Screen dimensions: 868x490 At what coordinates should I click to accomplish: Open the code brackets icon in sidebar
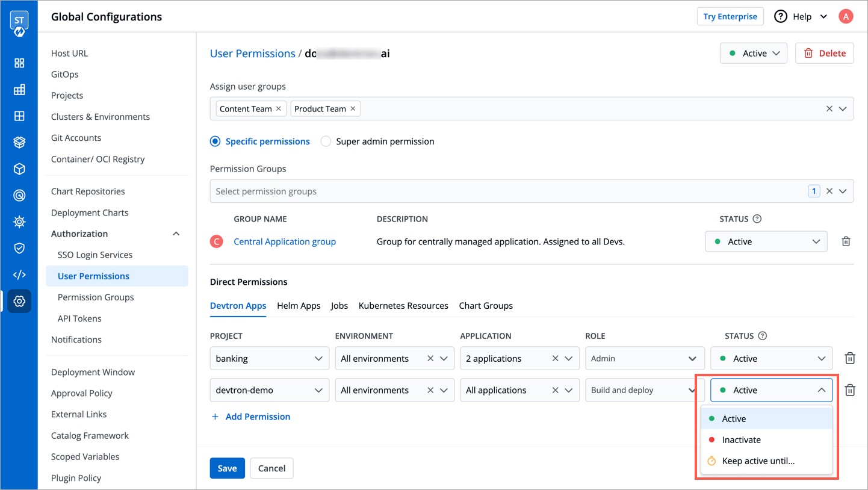click(19, 274)
